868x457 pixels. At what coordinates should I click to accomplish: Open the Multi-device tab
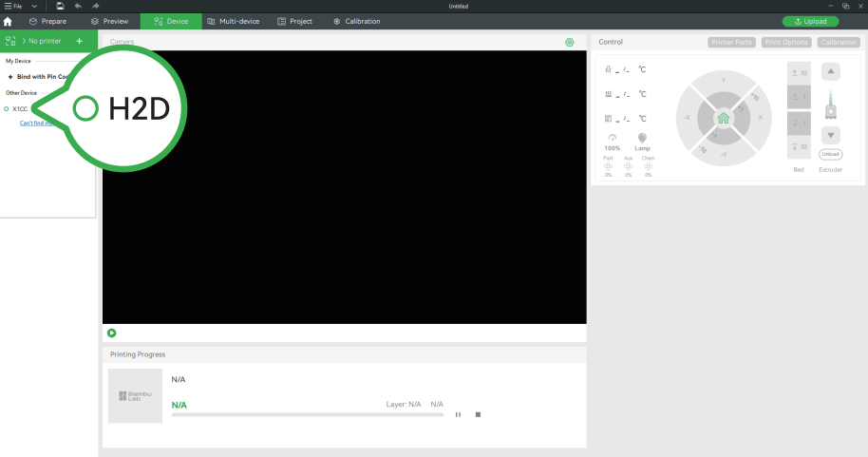click(x=233, y=22)
